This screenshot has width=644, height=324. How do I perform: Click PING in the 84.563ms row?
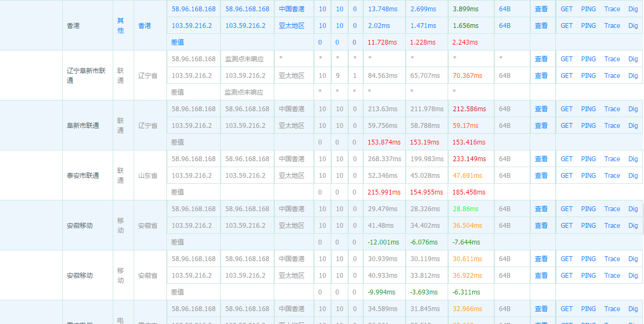click(x=588, y=76)
